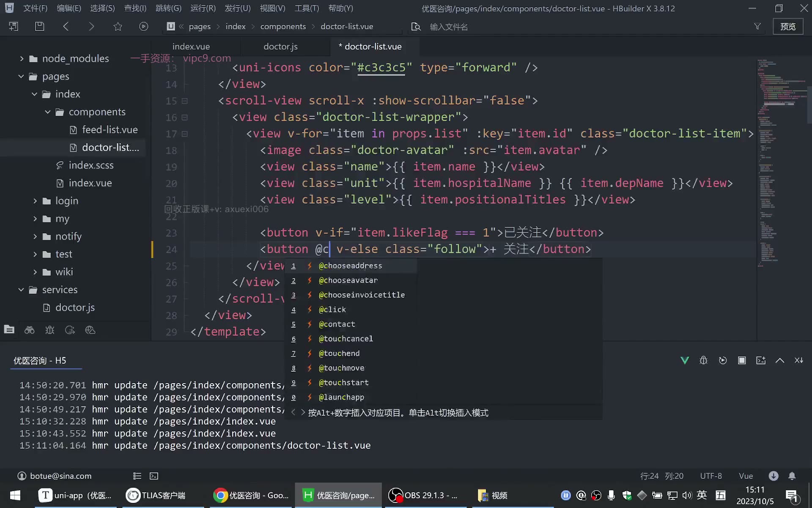Go back with the left arrow
812x508 pixels.
click(66, 26)
